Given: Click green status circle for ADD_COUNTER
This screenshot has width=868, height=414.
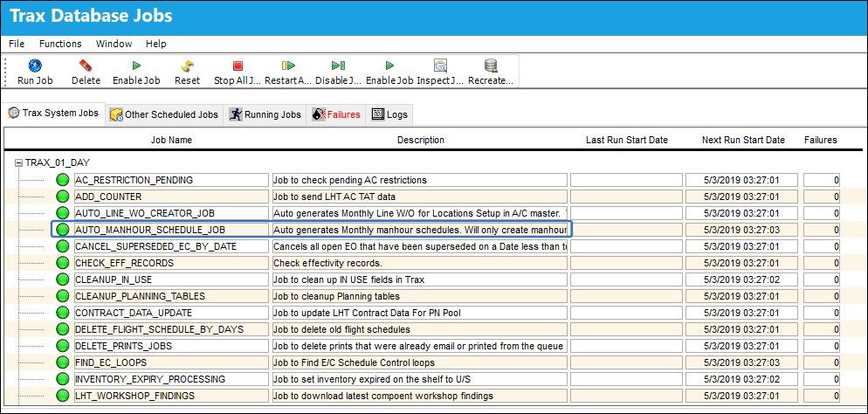Looking at the screenshot, I should click(x=63, y=197).
